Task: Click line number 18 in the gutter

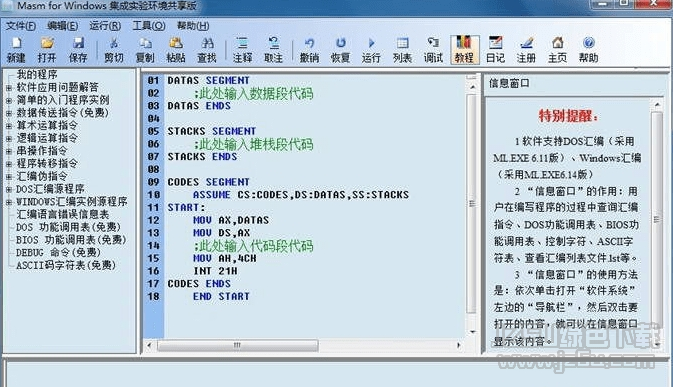Action: [154, 296]
